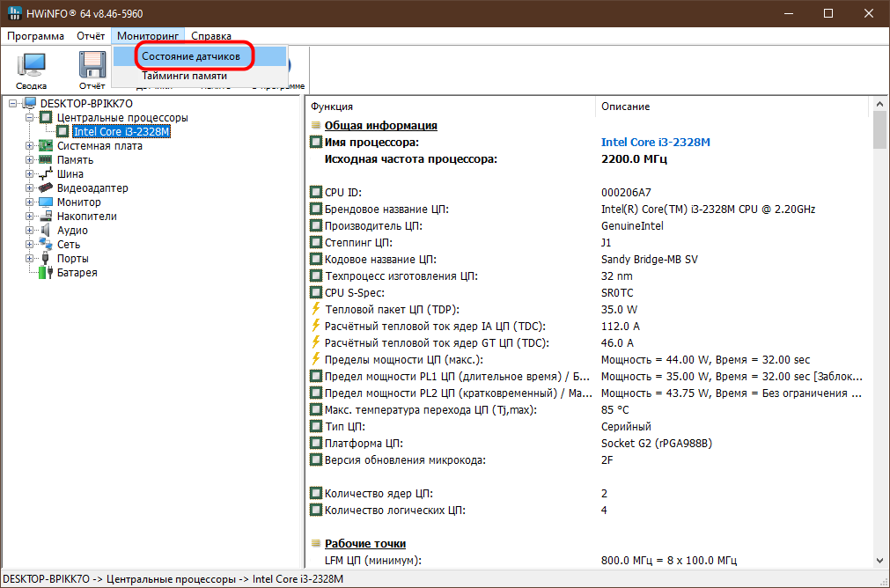Click the Sandy Bridge-MB SV value
This screenshot has width=890, height=588.
[x=650, y=260]
